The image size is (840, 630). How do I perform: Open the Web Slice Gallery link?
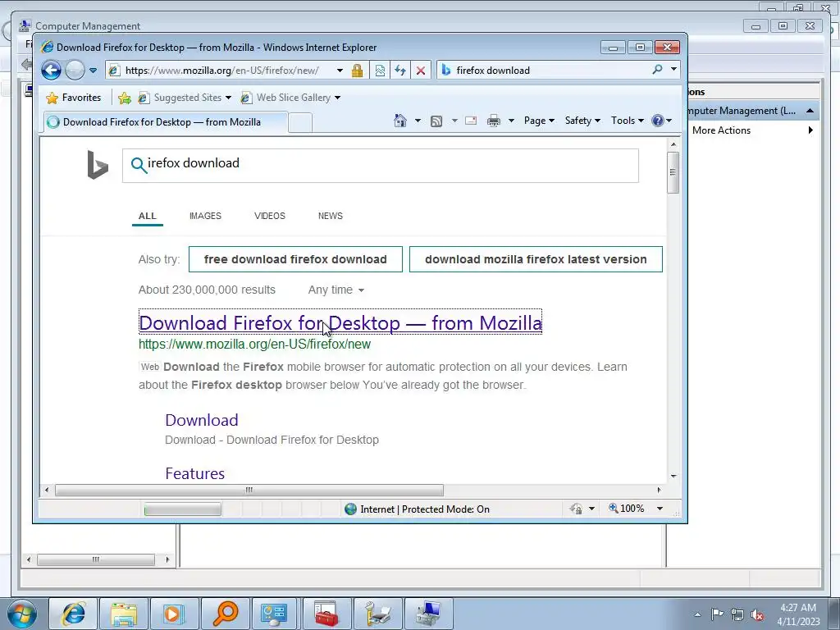[291, 98]
